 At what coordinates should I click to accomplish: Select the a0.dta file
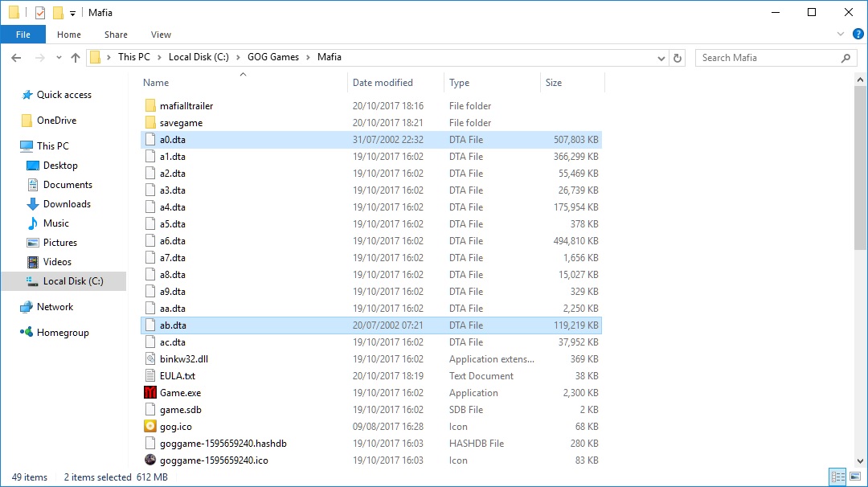(x=371, y=140)
